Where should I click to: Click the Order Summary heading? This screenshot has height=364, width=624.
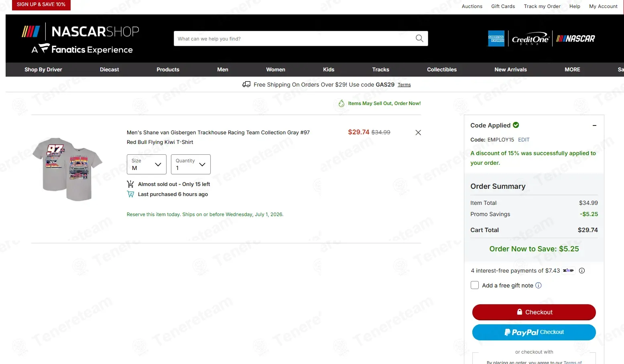(498, 186)
